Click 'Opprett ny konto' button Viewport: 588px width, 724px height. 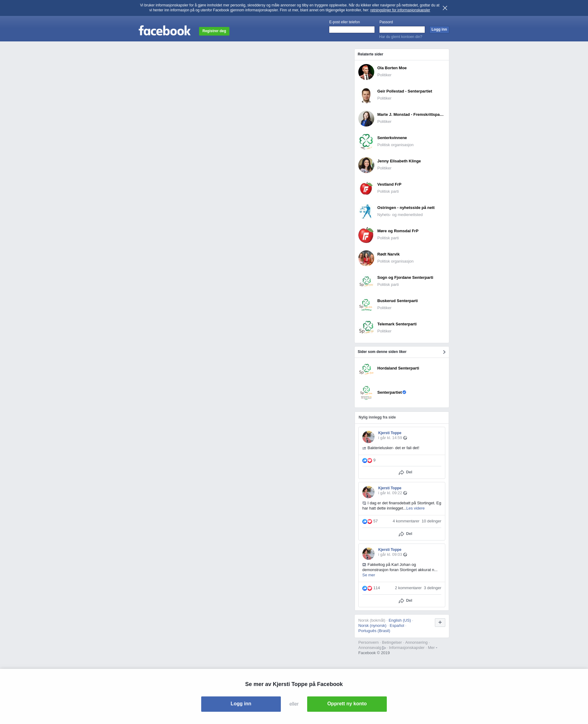tap(347, 704)
